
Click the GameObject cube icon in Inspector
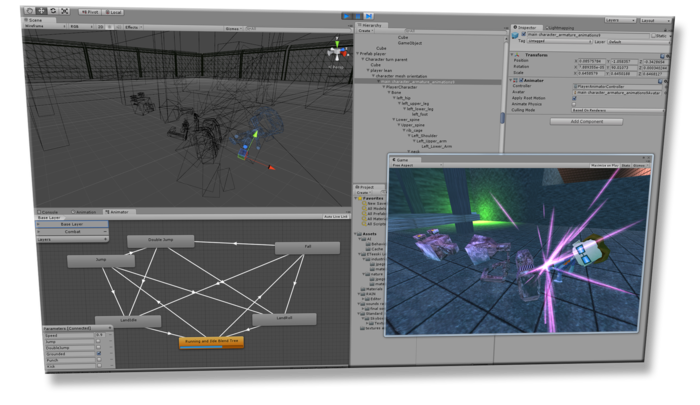coord(516,35)
